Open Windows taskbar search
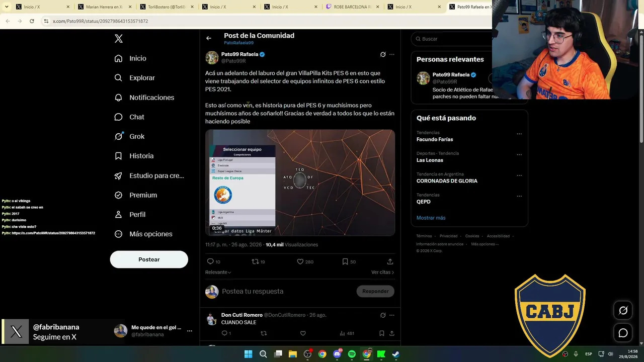 263,354
